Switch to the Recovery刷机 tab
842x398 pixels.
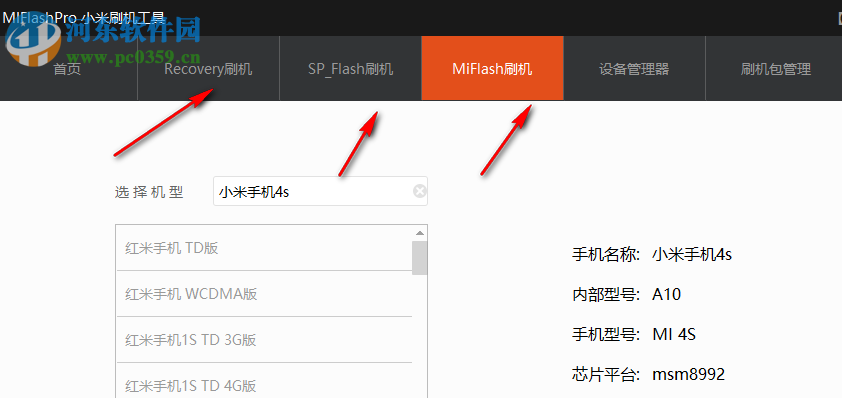point(208,68)
